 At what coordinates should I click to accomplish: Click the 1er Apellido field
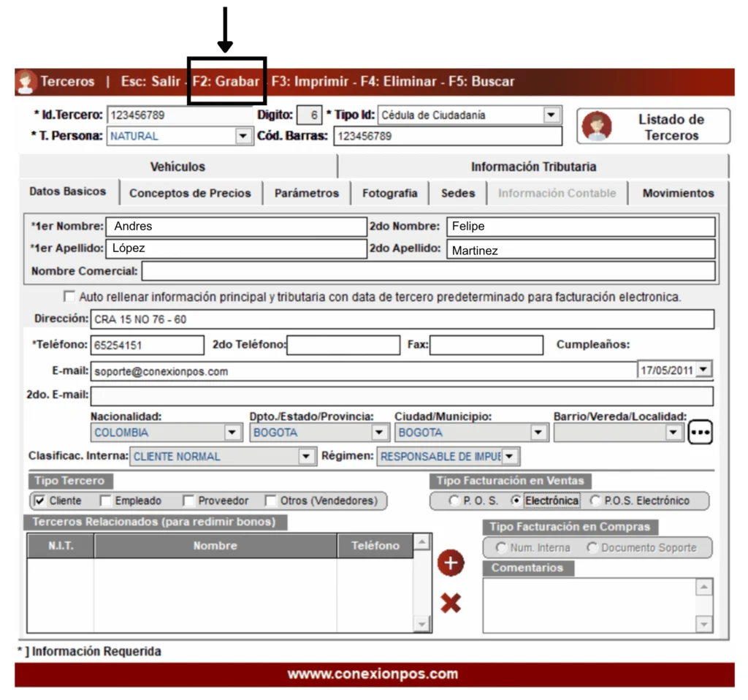click(236, 248)
